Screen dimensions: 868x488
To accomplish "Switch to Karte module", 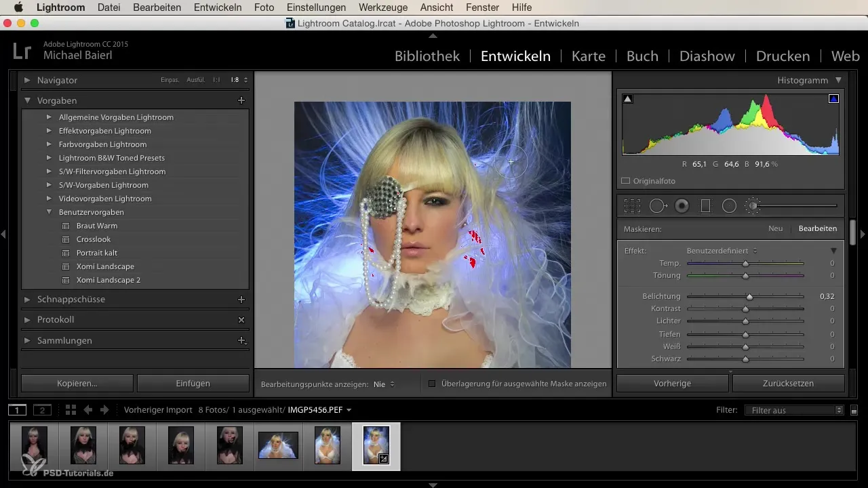I will point(589,56).
